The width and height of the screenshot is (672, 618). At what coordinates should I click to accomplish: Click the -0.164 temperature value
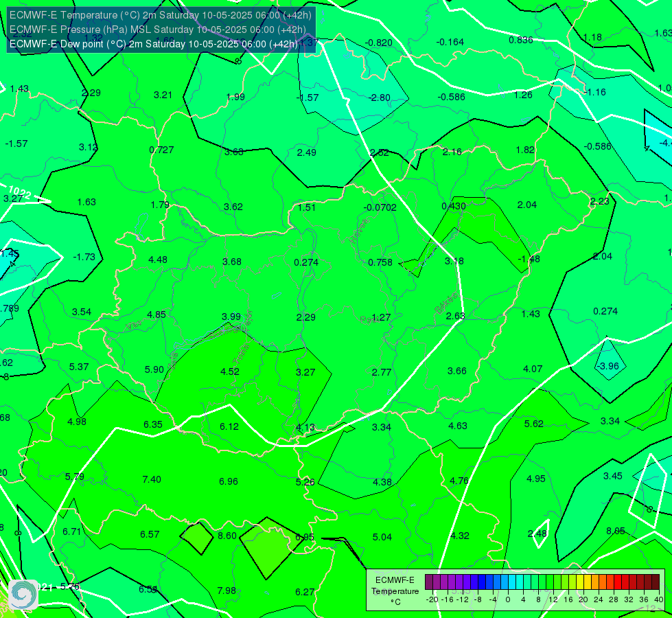click(x=450, y=42)
